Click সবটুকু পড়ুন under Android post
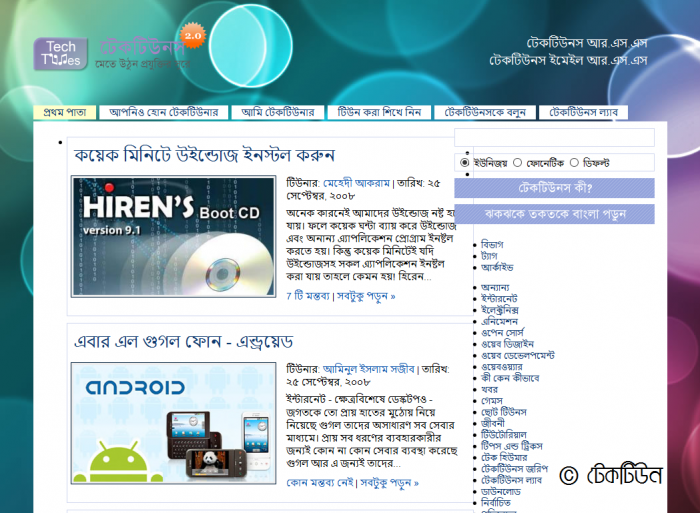This screenshot has width=700, height=513. coord(389,483)
